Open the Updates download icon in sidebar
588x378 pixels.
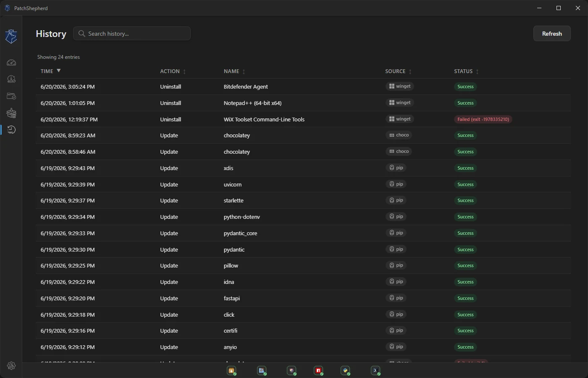tap(11, 79)
